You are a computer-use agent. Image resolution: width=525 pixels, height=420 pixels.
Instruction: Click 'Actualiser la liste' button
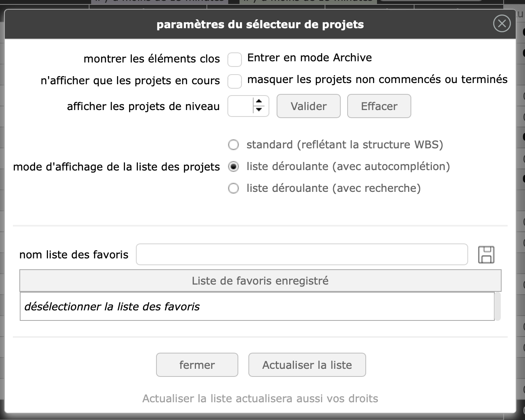coord(307,365)
